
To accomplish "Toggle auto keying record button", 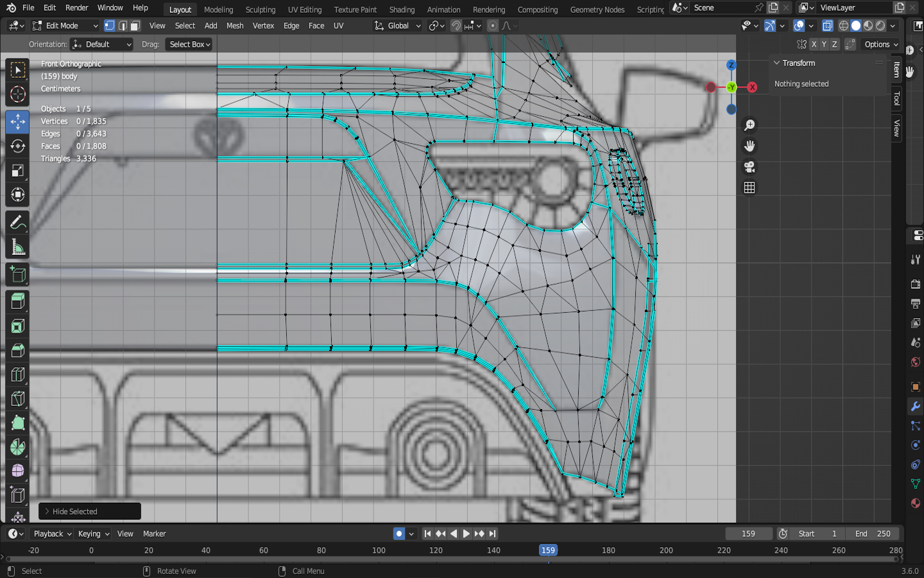I will (399, 534).
